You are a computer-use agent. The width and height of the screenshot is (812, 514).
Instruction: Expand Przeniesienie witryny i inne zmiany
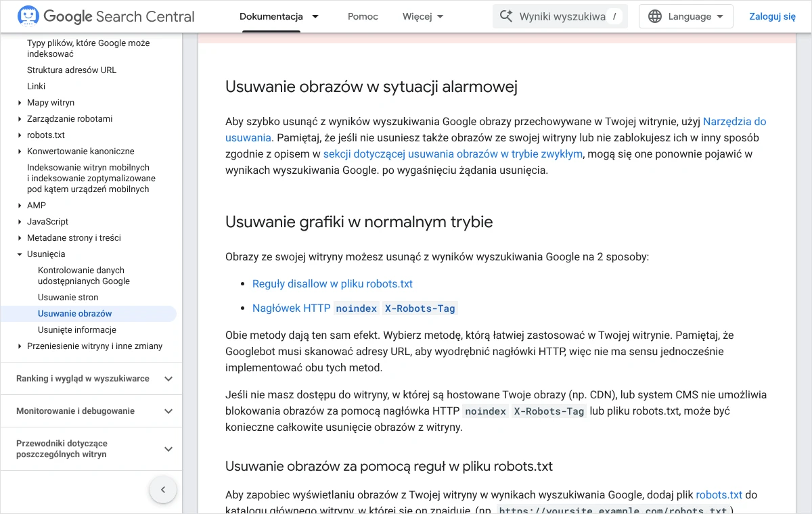pos(20,346)
